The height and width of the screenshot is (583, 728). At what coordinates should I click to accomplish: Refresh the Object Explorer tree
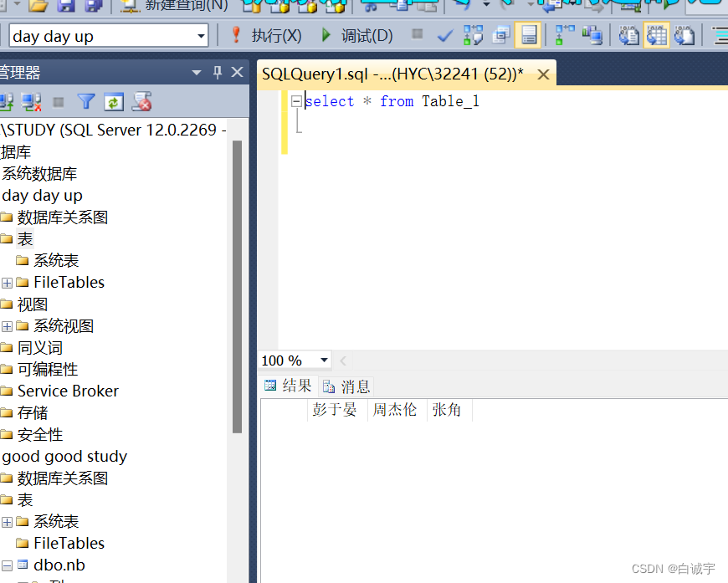click(114, 102)
